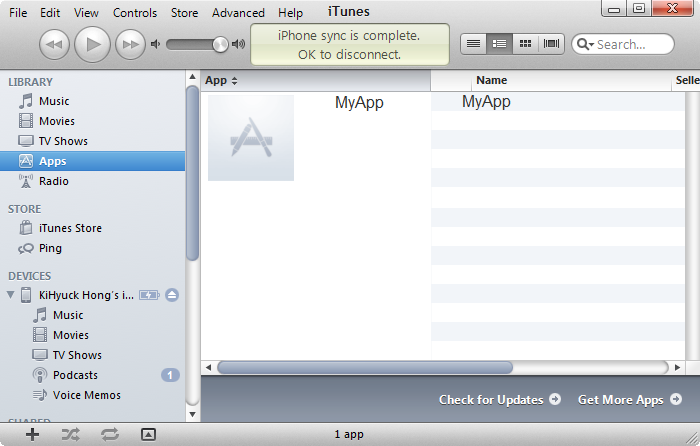Click sidebar scrollbar up arrow
Image resolution: width=700 pixels, height=446 pixels.
pyautogui.click(x=192, y=77)
